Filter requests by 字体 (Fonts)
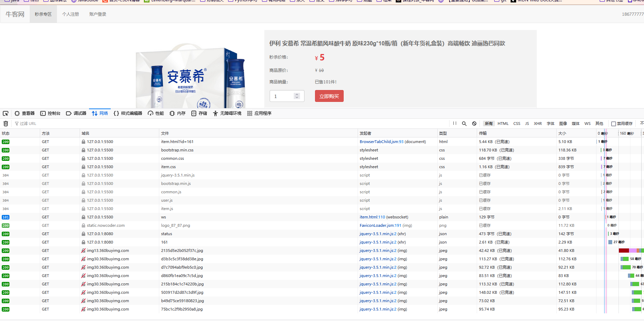 551,124
